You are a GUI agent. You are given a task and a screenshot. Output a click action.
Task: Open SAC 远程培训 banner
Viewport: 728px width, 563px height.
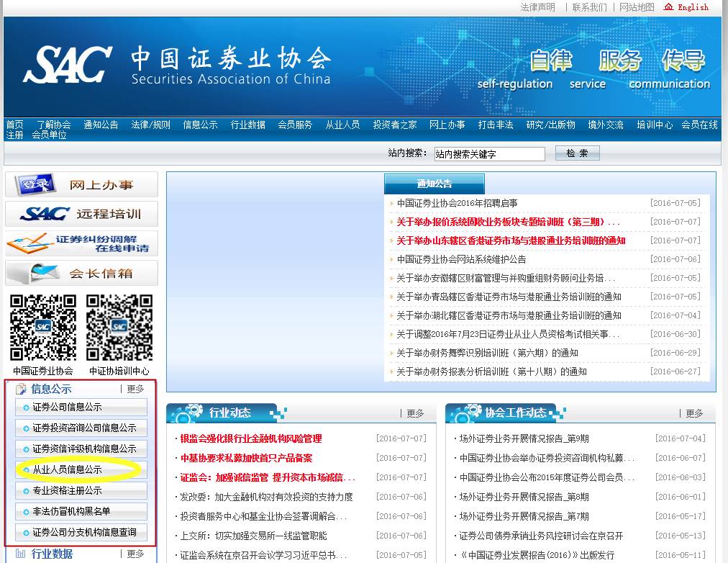[x=81, y=214]
